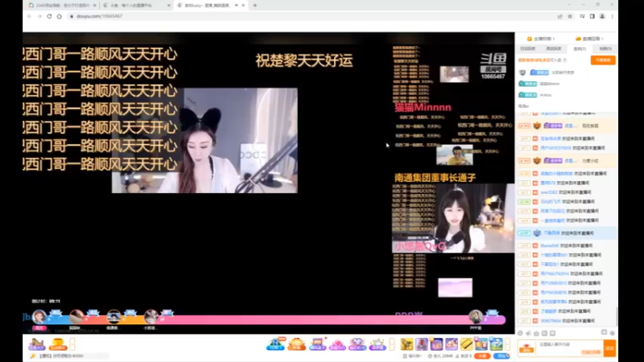The width and height of the screenshot is (644, 362).
Task: Switch to the first 2345 browser tab
Action: tap(62, 6)
